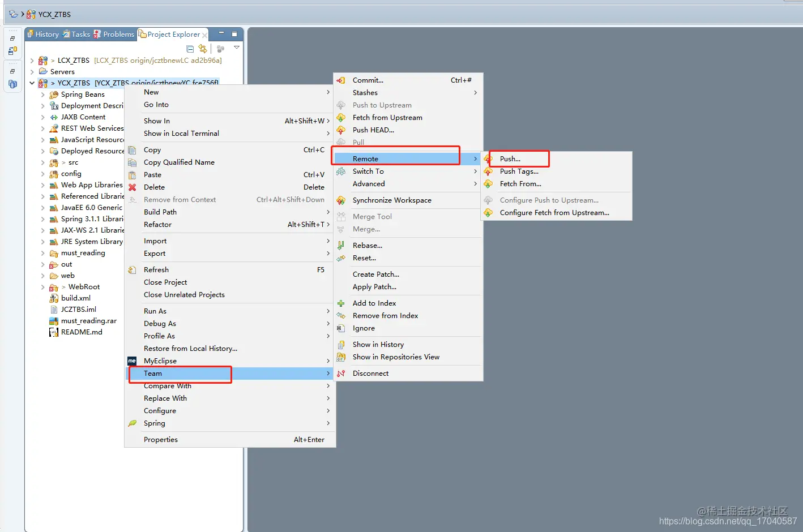Viewport: 803px width, 532px height.
Task: Click the Push HEAD icon
Action: (341, 130)
